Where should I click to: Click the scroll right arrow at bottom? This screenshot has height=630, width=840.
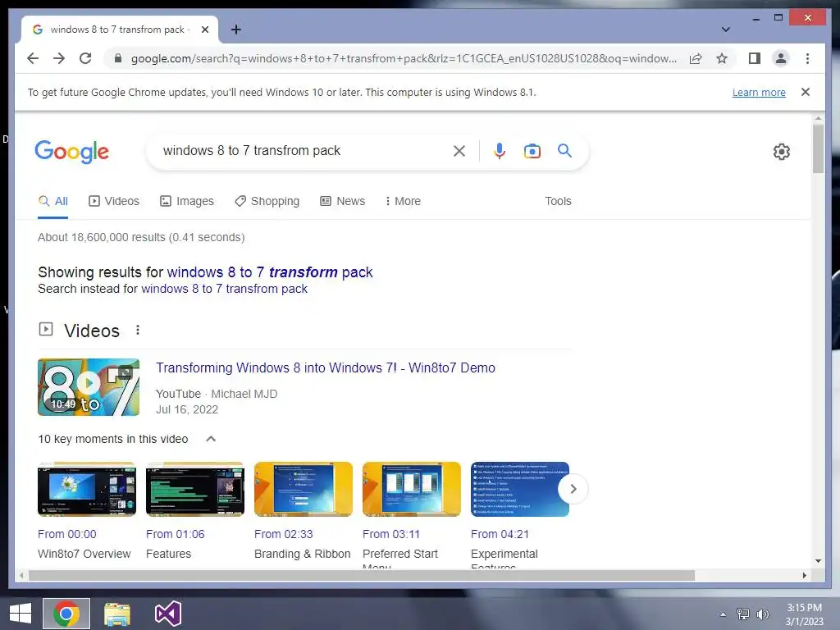pyautogui.click(x=804, y=575)
